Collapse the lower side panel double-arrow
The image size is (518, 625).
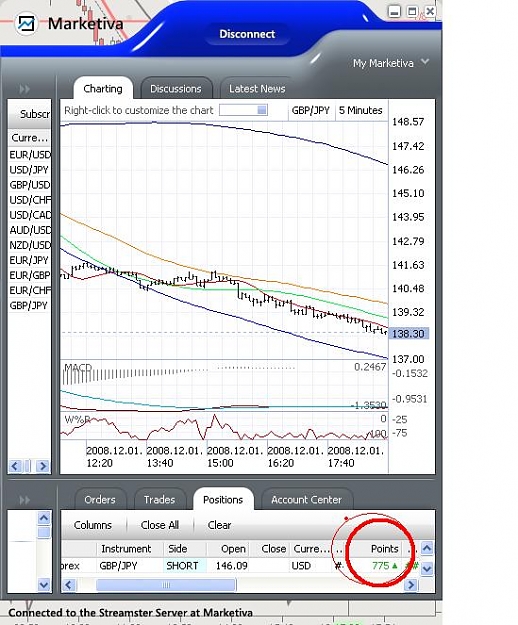[24, 500]
